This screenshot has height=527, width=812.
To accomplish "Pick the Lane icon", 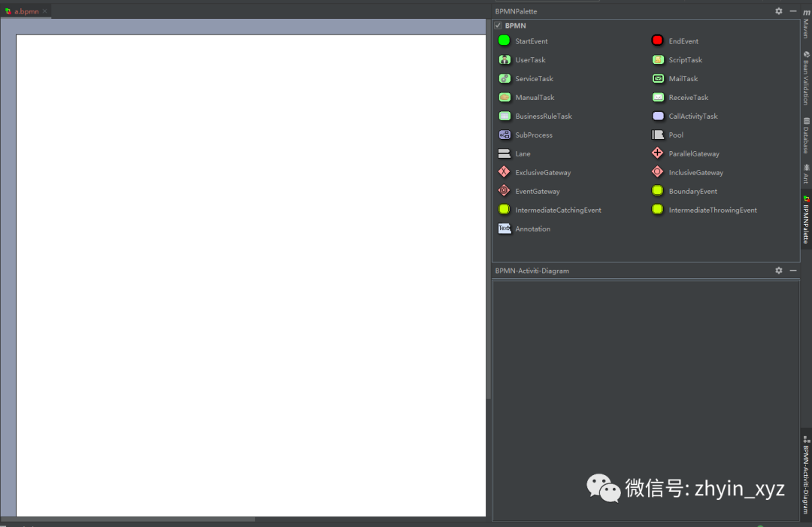I will pyautogui.click(x=504, y=153).
